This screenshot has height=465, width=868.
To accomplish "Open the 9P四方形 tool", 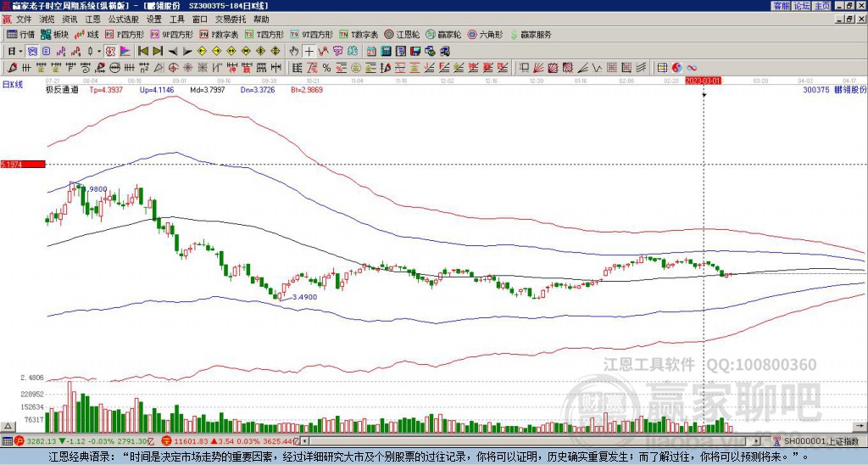I will [171, 34].
